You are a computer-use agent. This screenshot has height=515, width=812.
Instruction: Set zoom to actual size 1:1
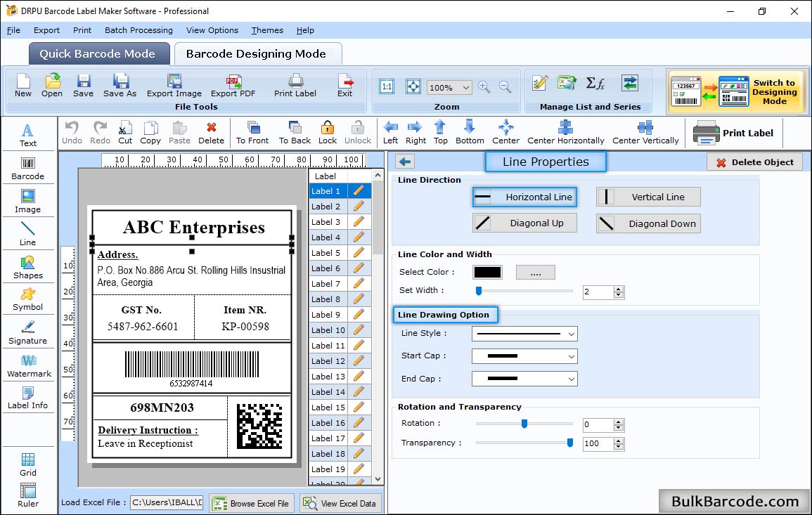(x=387, y=86)
